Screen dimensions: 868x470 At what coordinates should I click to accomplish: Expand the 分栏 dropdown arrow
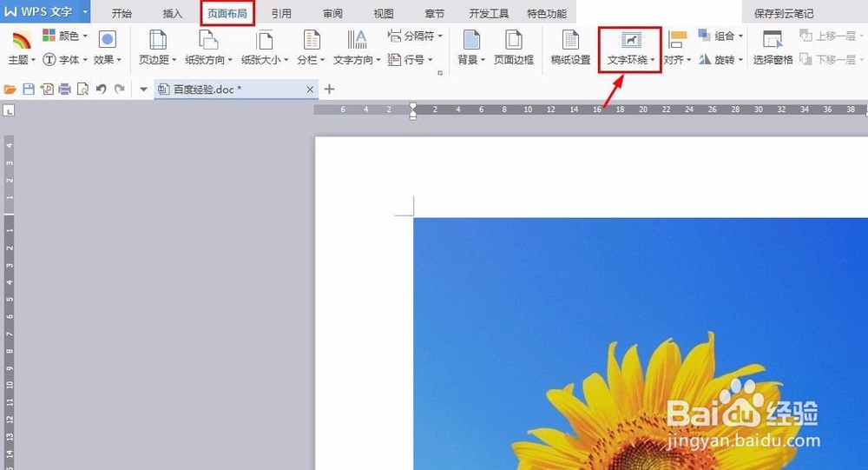322,60
